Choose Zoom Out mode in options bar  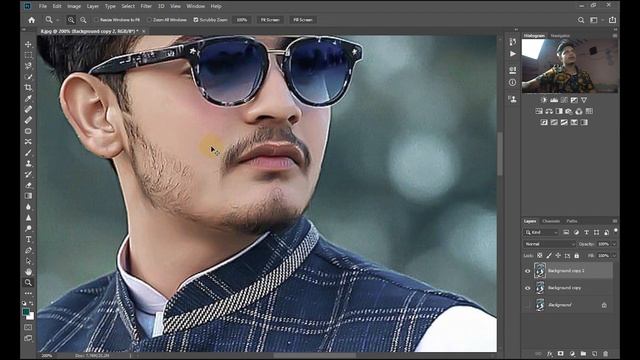pos(83,20)
